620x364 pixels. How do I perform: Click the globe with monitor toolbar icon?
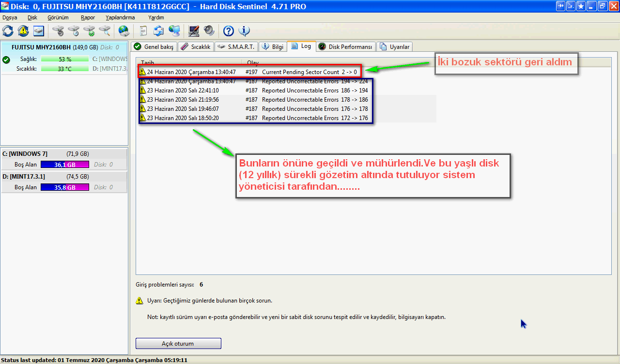coord(174,31)
